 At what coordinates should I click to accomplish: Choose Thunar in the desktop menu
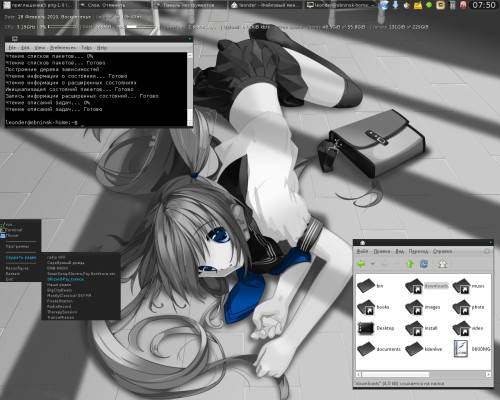[10, 235]
